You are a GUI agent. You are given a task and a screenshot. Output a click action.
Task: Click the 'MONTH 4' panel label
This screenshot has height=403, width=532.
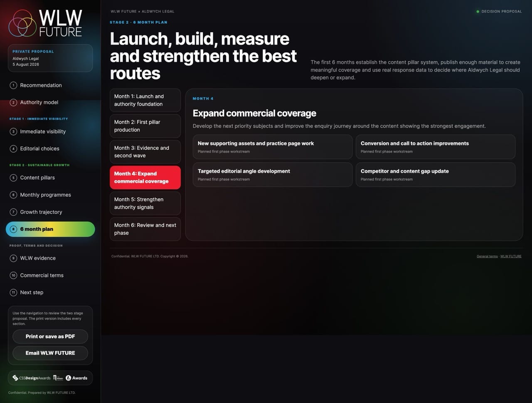pyautogui.click(x=203, y=99)
